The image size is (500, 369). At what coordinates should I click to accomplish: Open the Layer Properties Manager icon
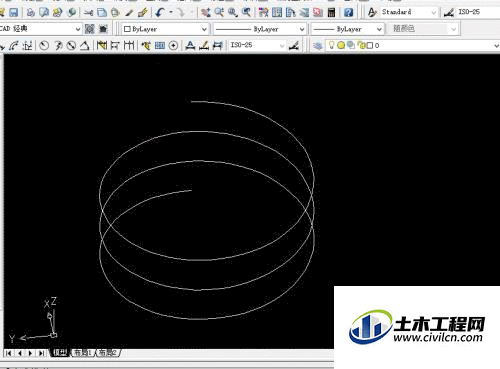(318, 45)
